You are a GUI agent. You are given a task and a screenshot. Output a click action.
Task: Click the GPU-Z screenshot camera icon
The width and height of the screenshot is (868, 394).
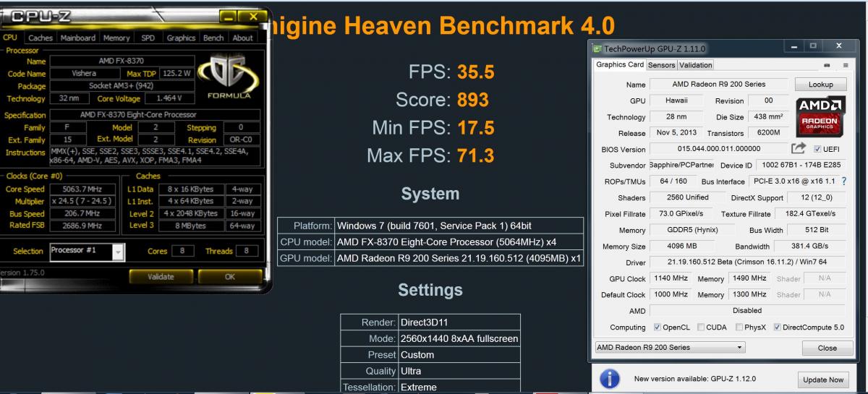point(827,65)
